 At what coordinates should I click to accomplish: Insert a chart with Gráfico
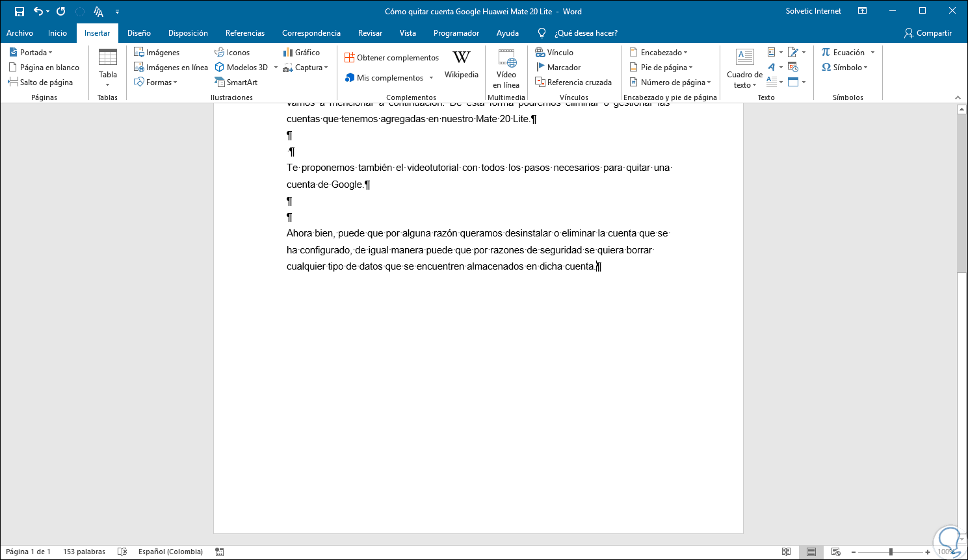click(x=302, y=53)
